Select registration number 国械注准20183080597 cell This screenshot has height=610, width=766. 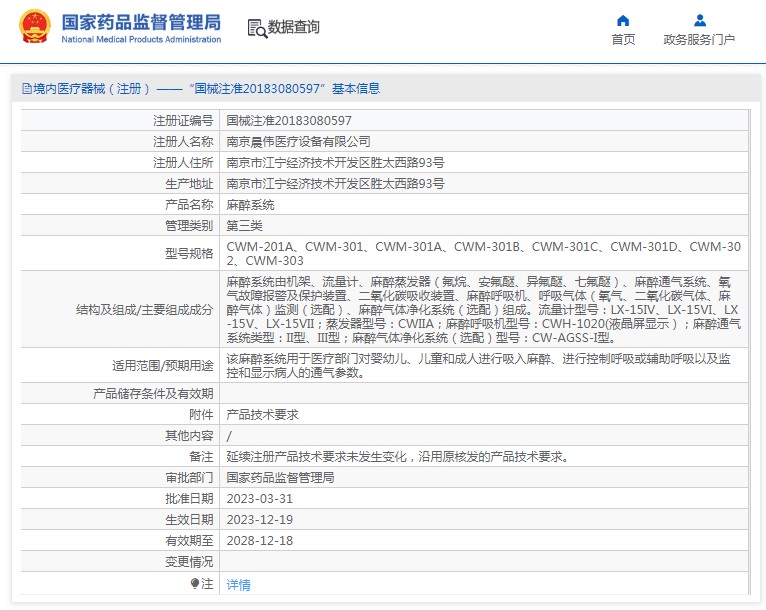(x=289, y=120)
